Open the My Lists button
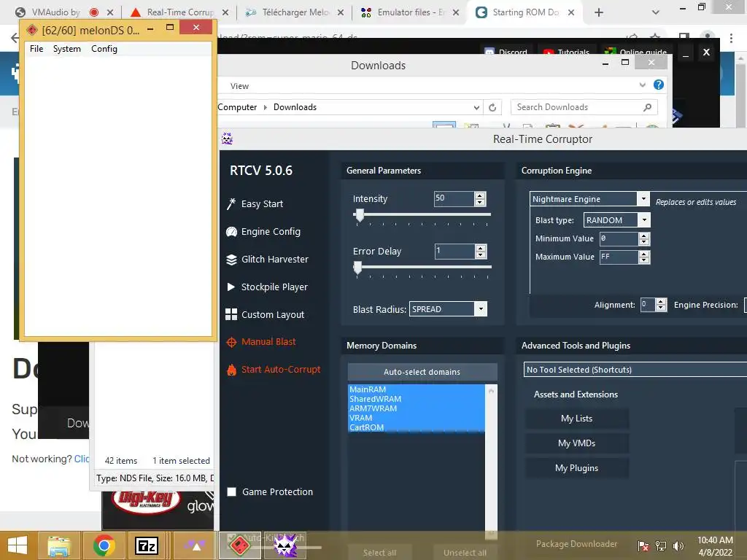The image size is (747, 560). click(x=576, y=419)
